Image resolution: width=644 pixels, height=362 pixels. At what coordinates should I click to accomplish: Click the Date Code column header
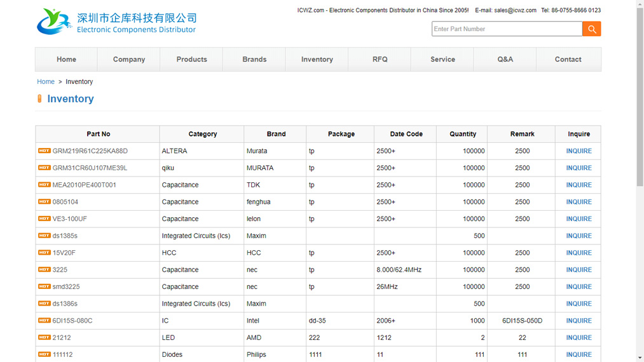pos(406,134)
